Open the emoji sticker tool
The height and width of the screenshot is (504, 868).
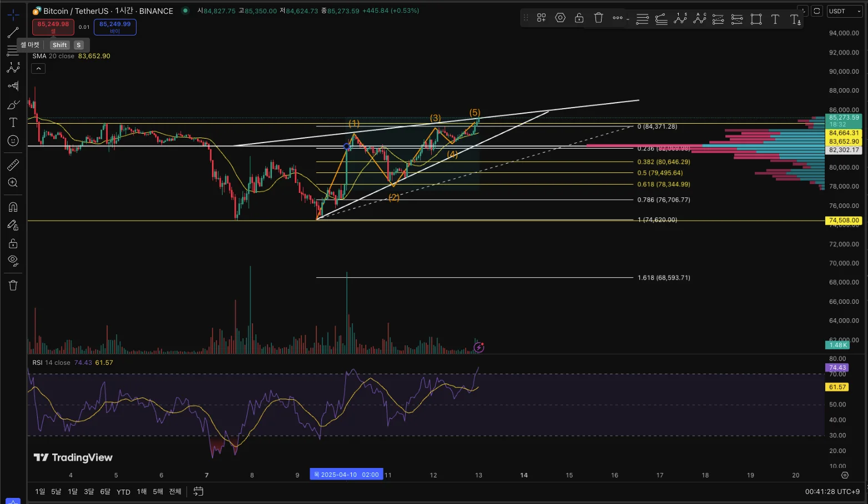click(13, 141)
